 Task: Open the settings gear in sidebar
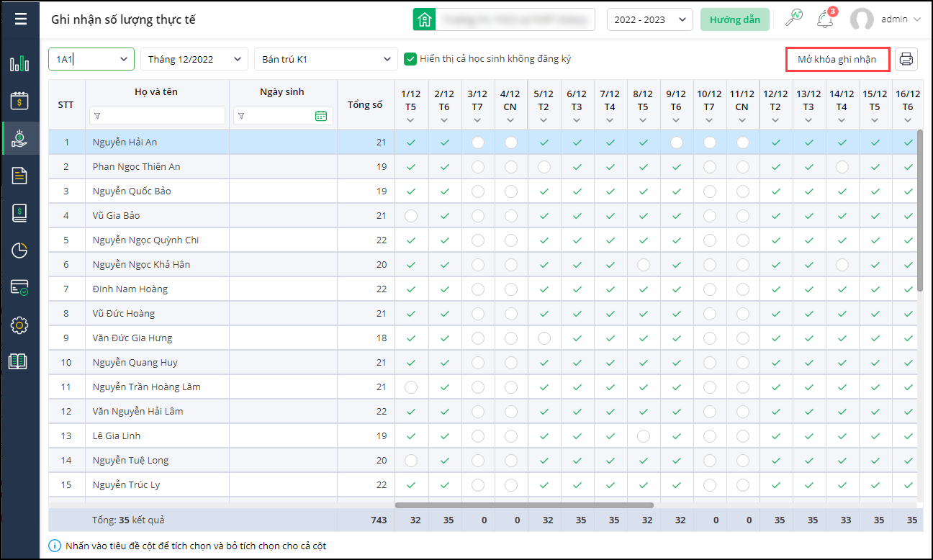(x=19, y=325)
